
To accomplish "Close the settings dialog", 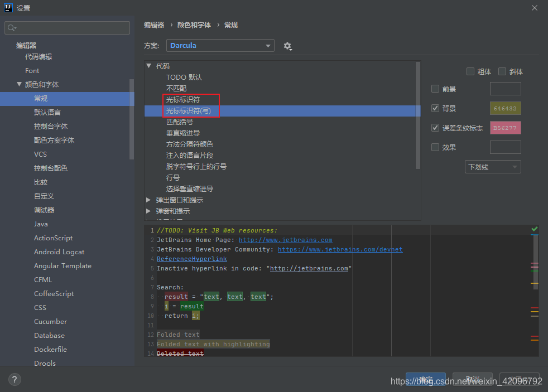I will tap(535, 8).
